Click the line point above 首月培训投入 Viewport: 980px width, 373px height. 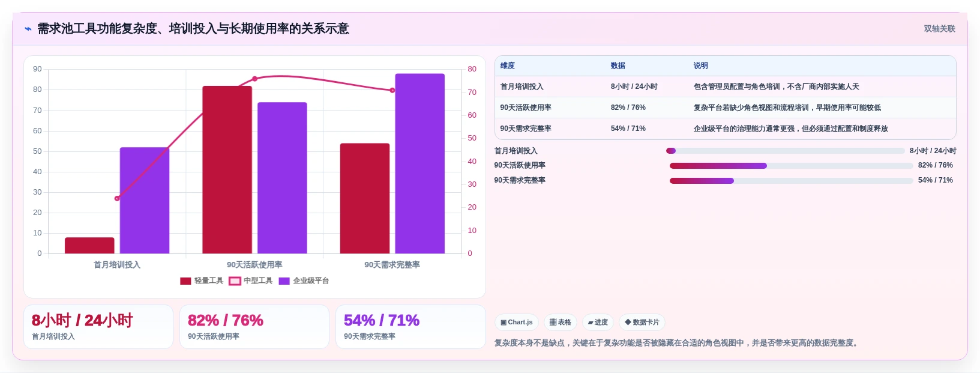click(117, 198)
